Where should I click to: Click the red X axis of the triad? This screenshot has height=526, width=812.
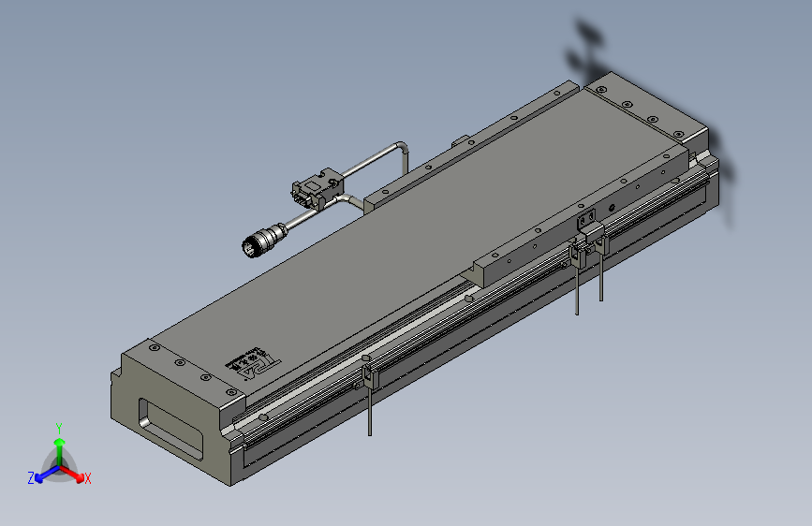pos(73,474)
